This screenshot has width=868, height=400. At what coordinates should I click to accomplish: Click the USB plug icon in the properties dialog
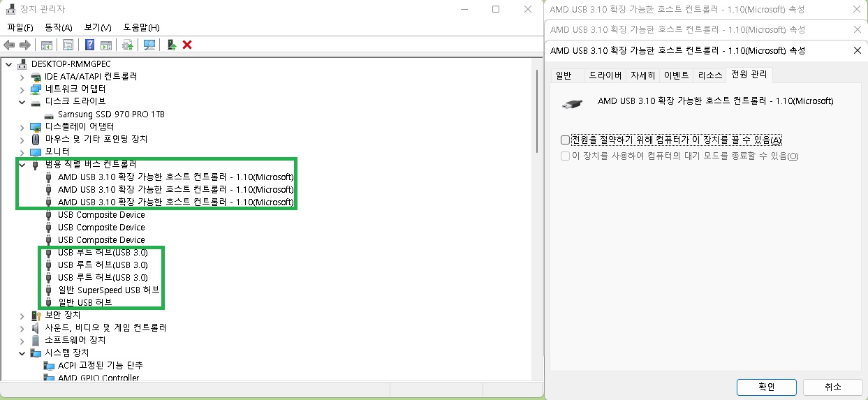(x=573, y=103)
